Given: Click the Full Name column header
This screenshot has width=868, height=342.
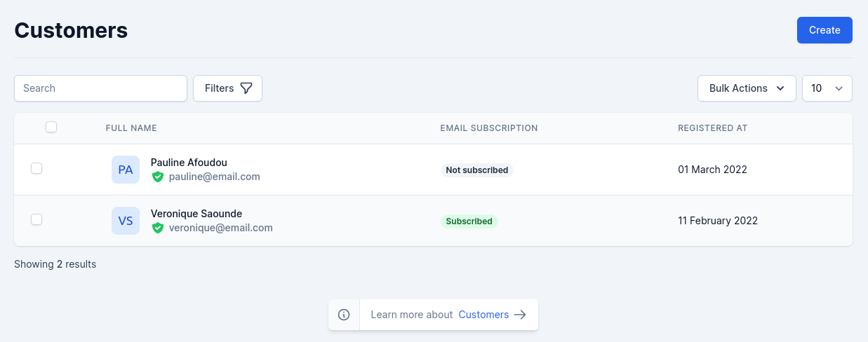Looking at the screenshot, I should tap(131, 128).
